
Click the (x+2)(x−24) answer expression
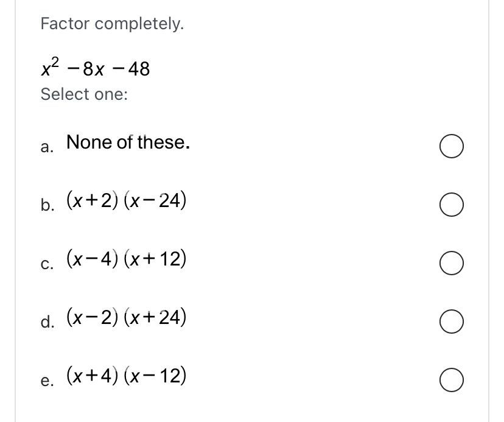tap(127, 202)
